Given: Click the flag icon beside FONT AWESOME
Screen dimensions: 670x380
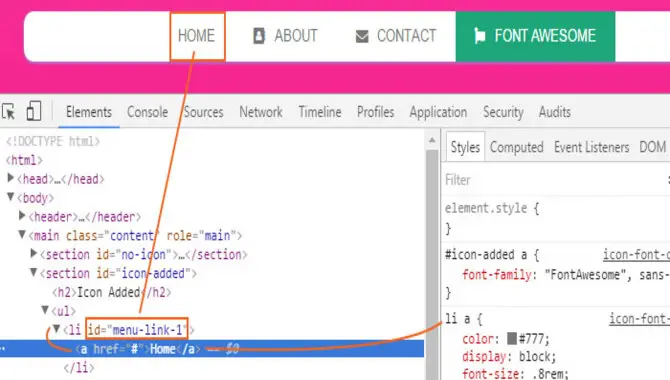Looking at the screenshot, I should pos(480,36).
